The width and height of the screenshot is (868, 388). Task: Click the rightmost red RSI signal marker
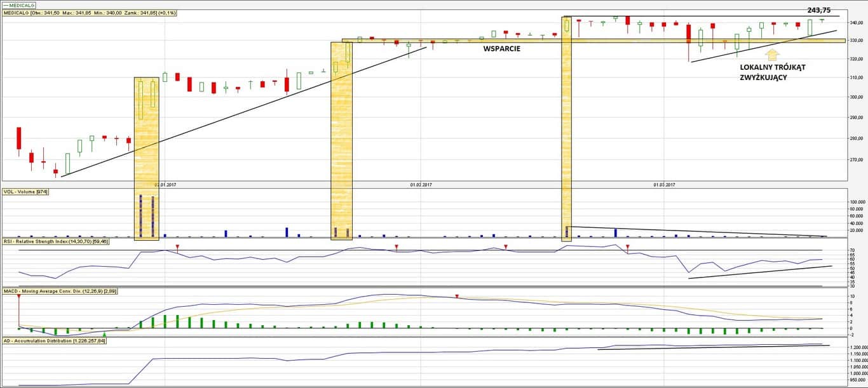click(x=628, y=246)
